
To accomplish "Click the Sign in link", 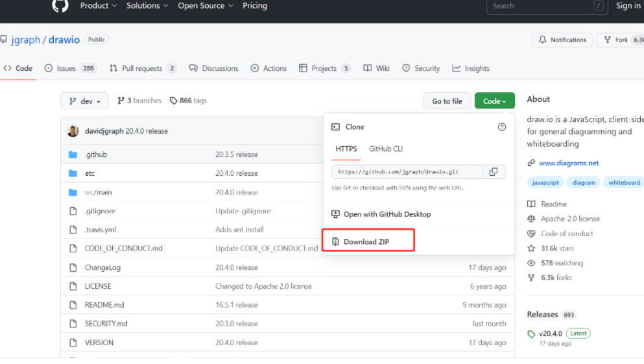I will tap(628, 6).
